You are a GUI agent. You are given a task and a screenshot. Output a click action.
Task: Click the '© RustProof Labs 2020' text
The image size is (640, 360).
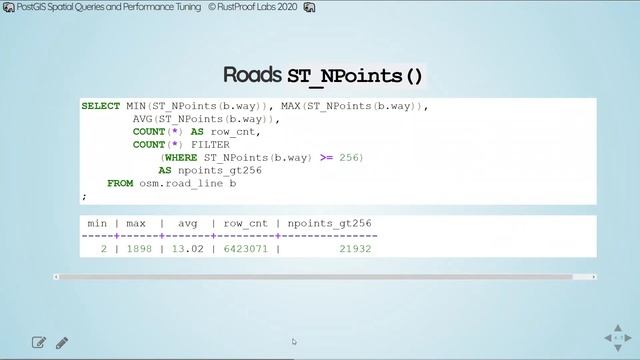(x=253, y=7)
